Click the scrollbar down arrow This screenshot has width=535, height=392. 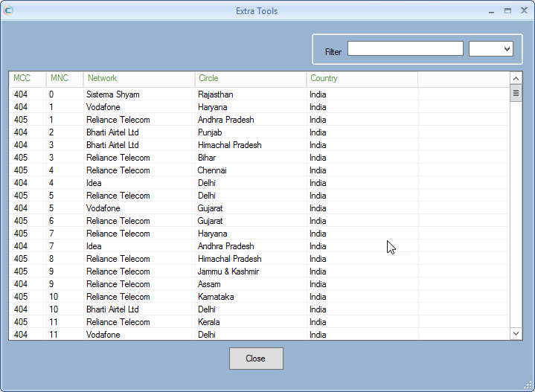(x=516, y=333)
